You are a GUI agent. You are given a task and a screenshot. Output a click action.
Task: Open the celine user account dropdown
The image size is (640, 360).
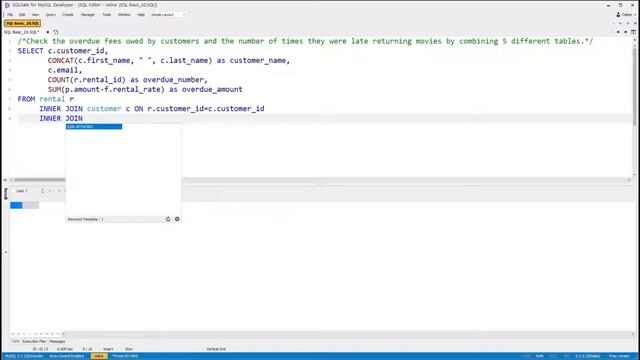[x=626, y=15]
